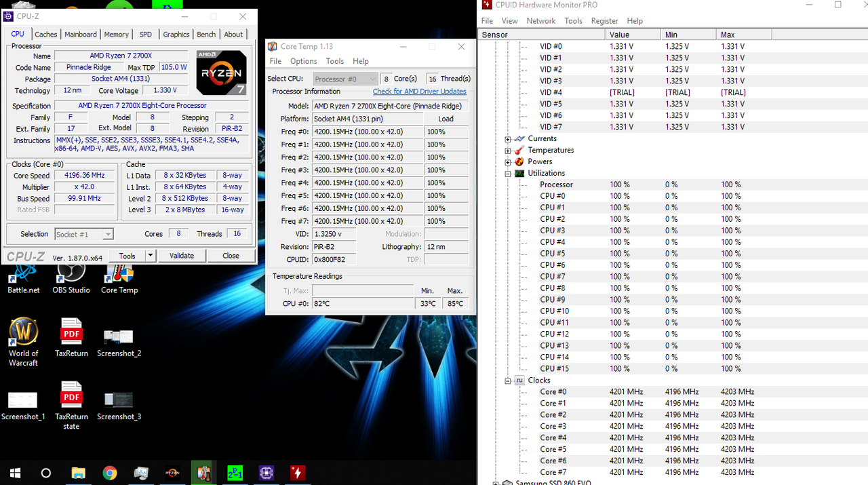This screenshot has width=868, height=485.
Task: Click Utilizations chart icon in HWMonitor
Action: [519, 173]
